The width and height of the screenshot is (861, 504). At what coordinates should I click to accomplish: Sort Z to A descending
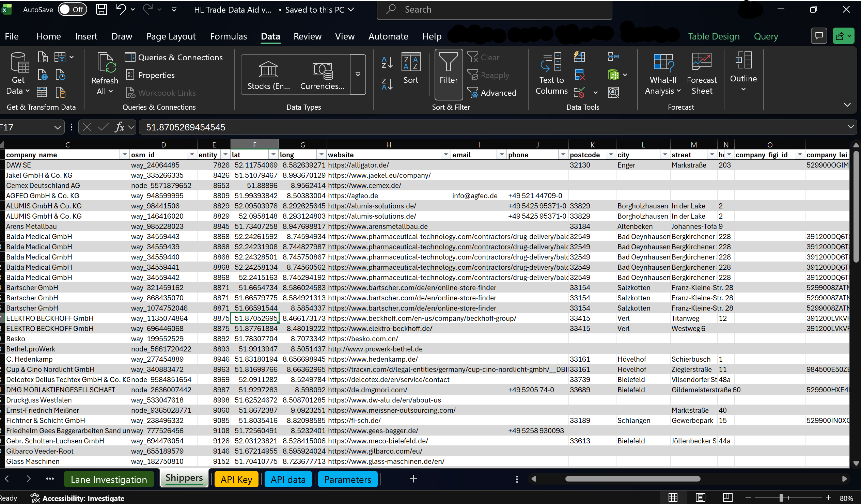click(387, 84)
